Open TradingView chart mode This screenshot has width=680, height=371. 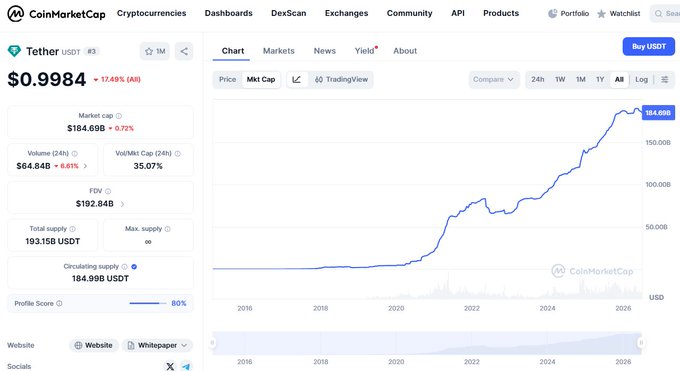(x=341, y=79)
